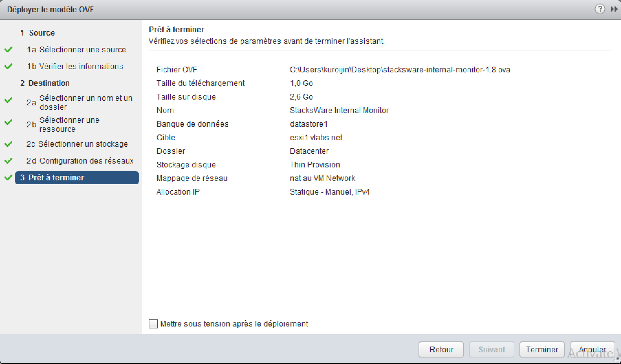Select step 2a Sélectionner un nom et un dossier

coord(80,102)
